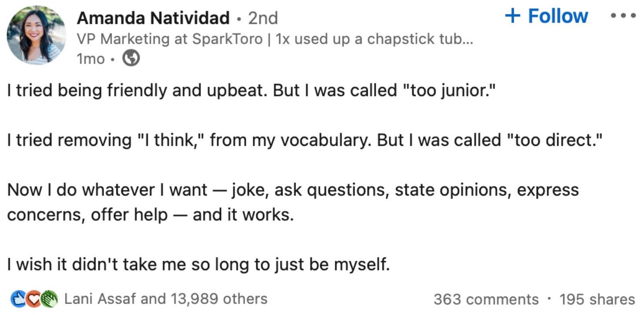Click the 1mo post timestamp
Screen dimensions: 644x315
tap(90, 59)
